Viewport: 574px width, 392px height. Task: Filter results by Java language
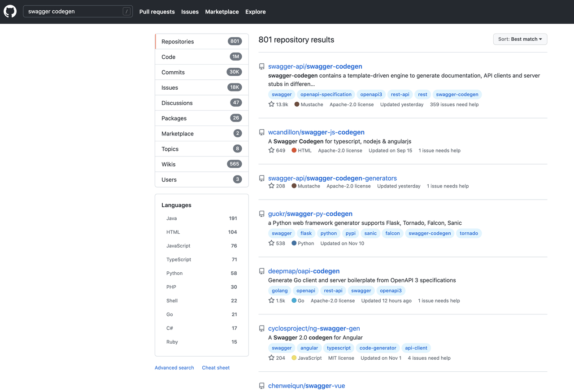click(x=202, y=218)
